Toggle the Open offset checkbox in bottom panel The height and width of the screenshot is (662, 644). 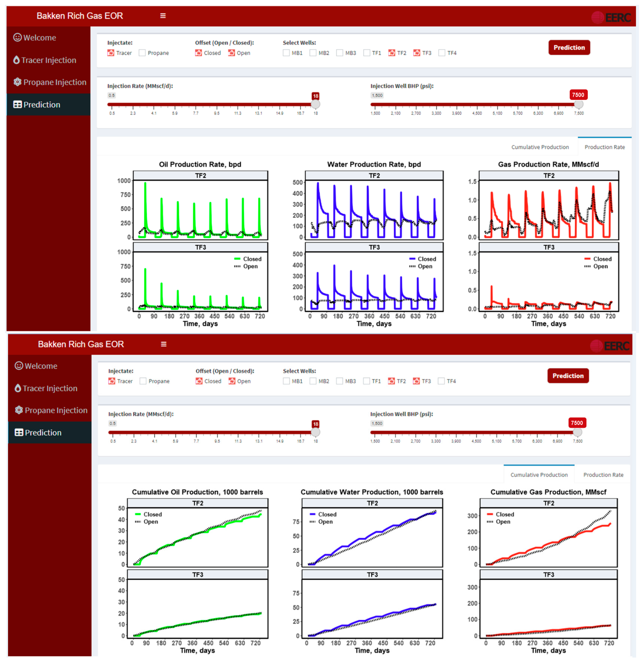232,381
